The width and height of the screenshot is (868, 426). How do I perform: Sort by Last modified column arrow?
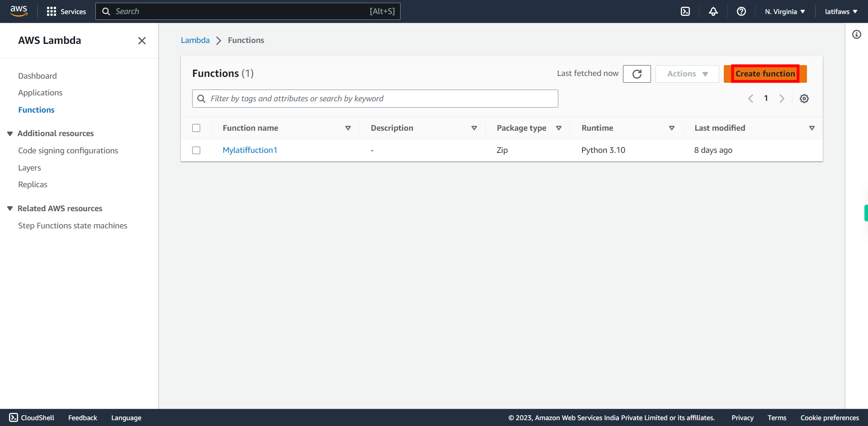(x=812, y=128)
